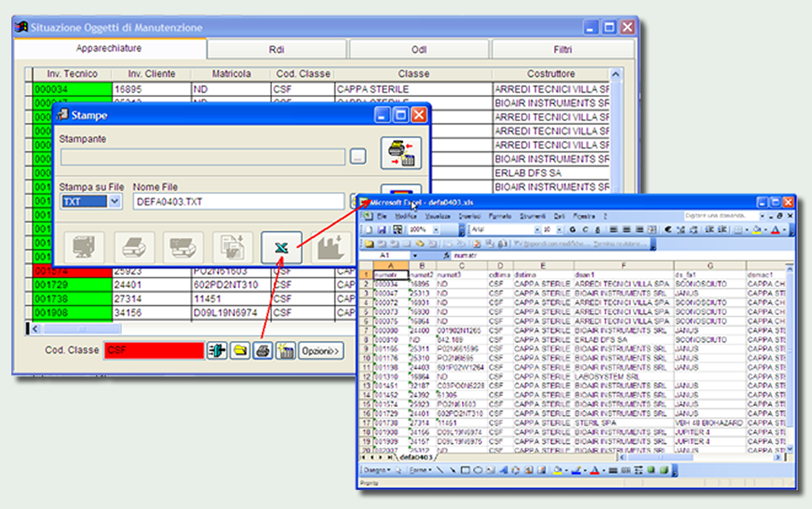Open printer setup icon next to Stampante
Image resolution: width=812 pixels, height=509 pixels.
tap(401, 153)
